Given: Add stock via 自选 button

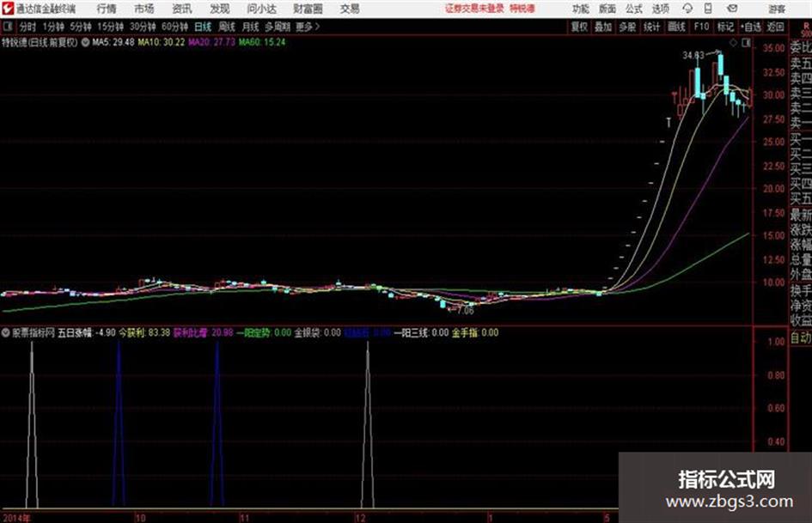Looking at the screenshot, I should coord(750,27).
